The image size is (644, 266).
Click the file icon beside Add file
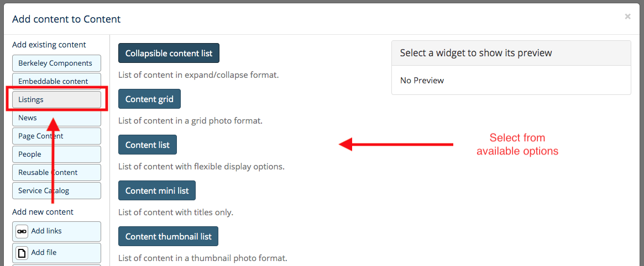[22, 252]
